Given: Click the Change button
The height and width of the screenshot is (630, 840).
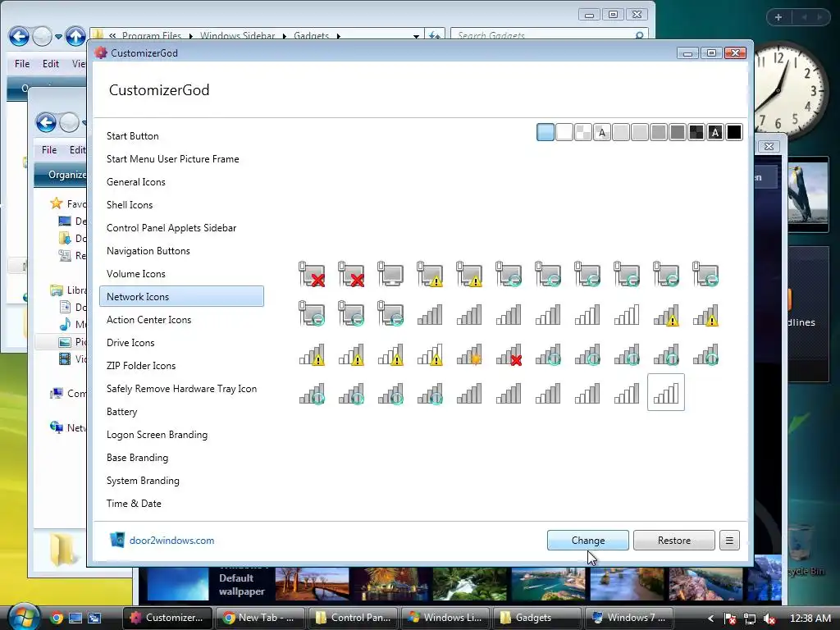Looking at the screenshot, I should click(x=587, y=540).
